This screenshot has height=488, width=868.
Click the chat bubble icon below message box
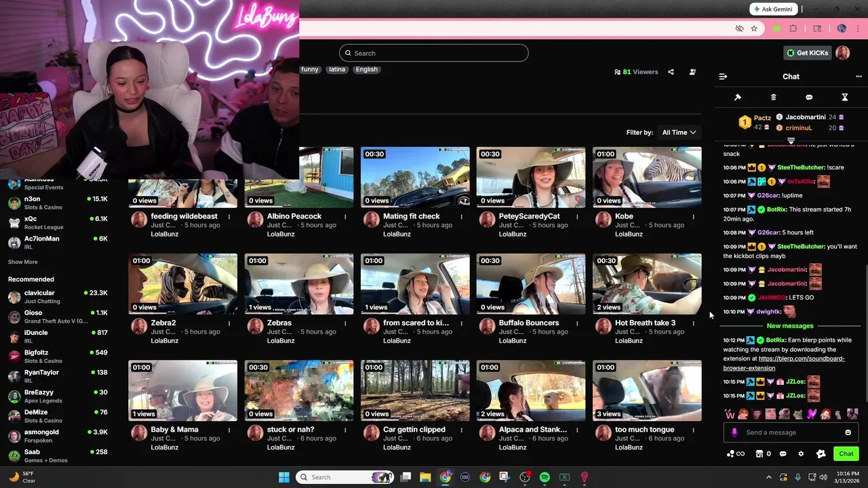coord(783,454)
